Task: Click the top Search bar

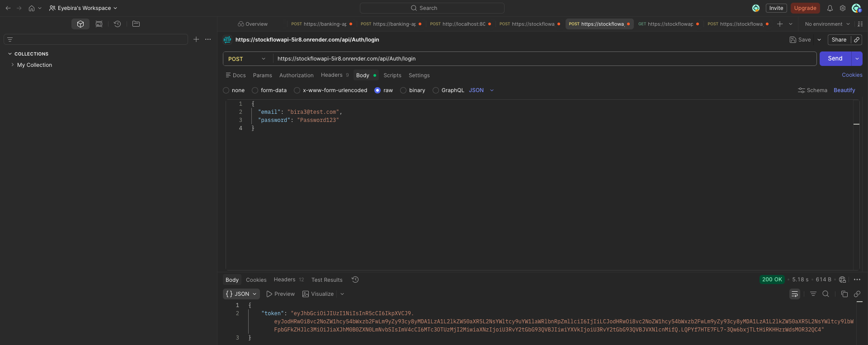Action: click(432, 8)
